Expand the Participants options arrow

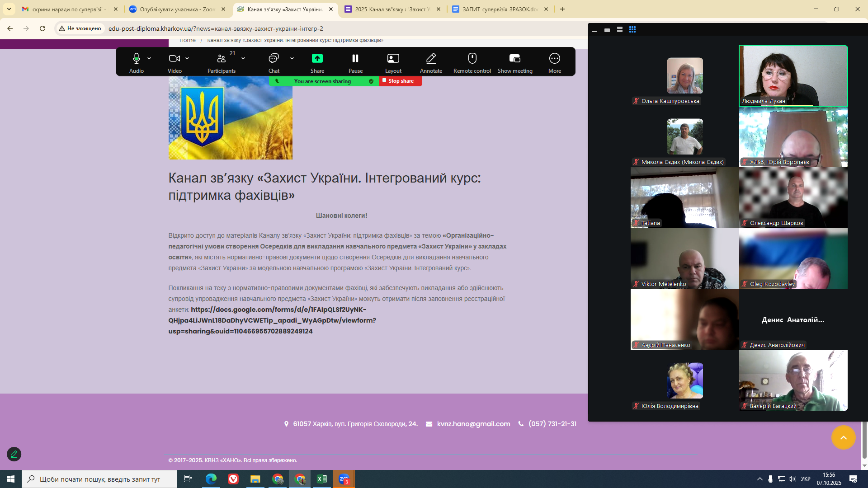243,58
